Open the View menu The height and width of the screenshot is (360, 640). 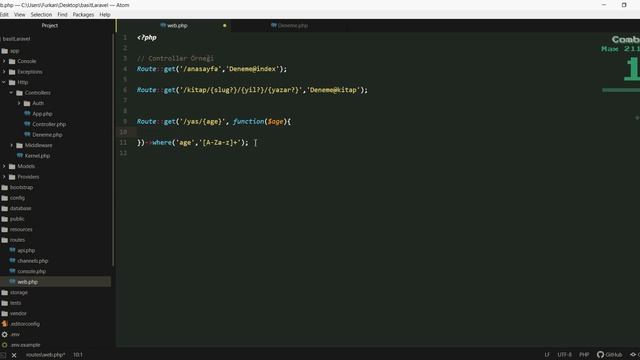19,15
